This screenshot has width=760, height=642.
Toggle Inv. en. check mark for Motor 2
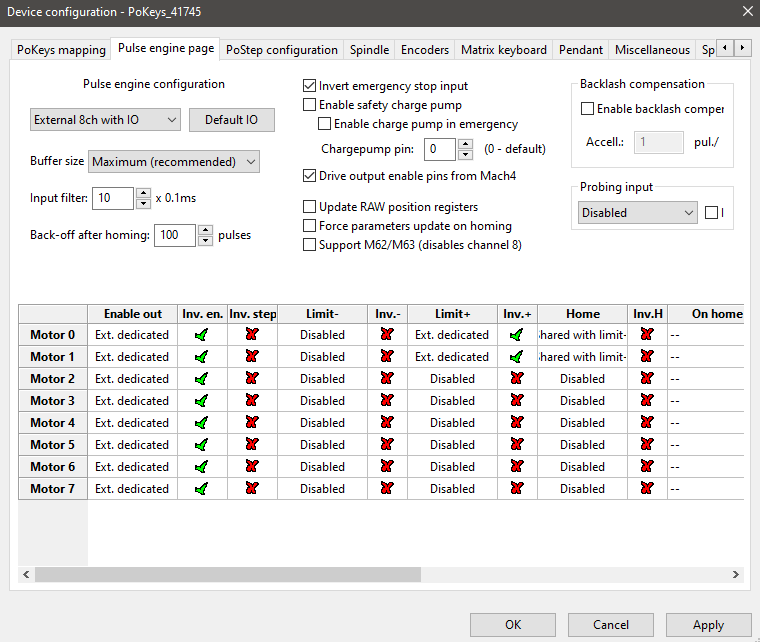tap(202, 379)
